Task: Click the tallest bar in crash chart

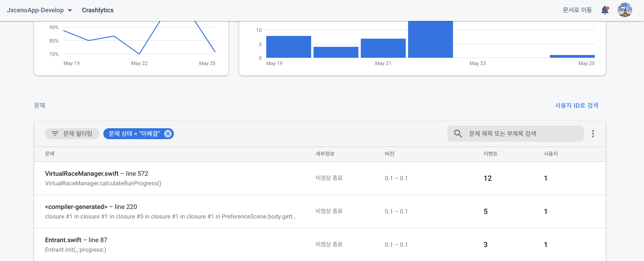Action: [430, 40]
